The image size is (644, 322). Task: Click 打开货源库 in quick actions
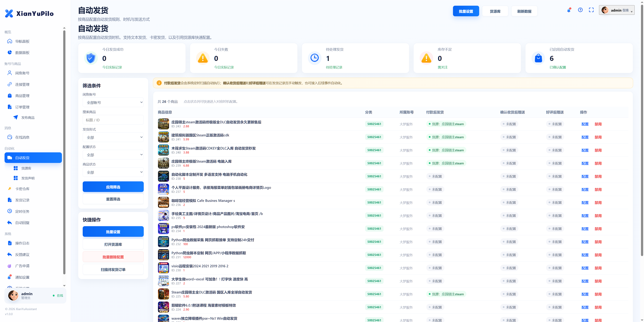(113, 244)
